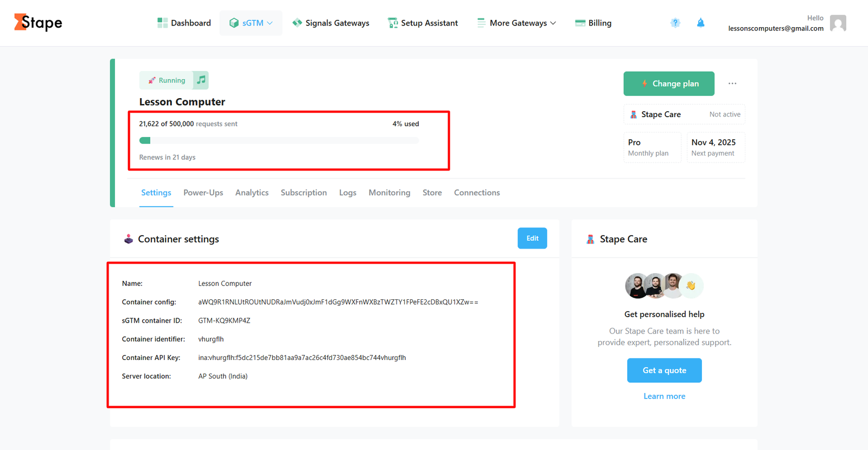Switch to the Analytics tab
868x450 pixels.
pyautogui.click(x=252, y=192)
